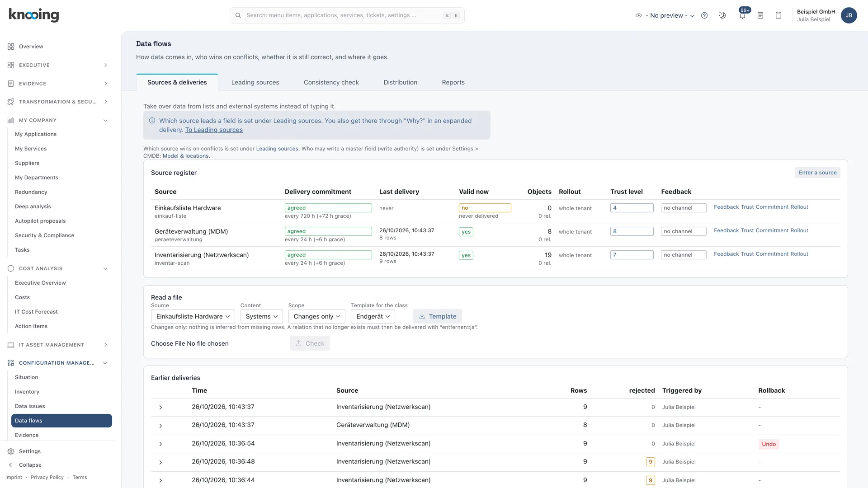Switch to the Consistency check tab
This screenshot has height=488, width=868.
pyautogui.click(x=331, y=82)
